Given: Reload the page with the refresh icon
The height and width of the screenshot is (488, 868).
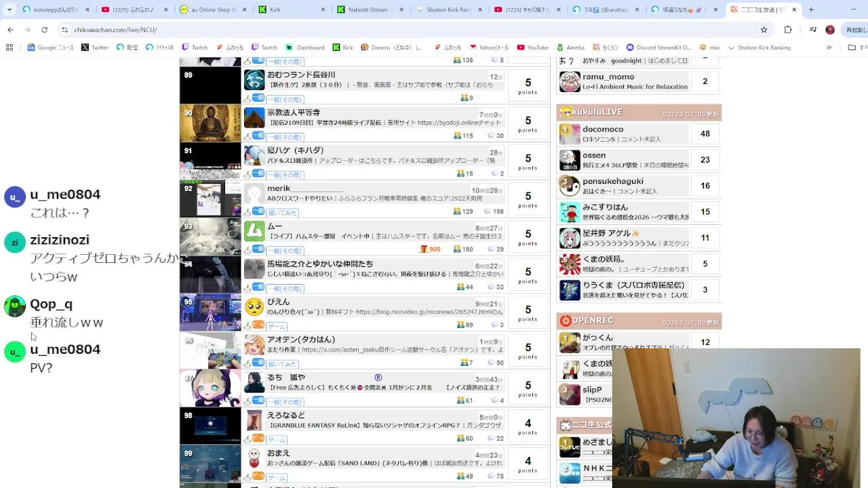Looking at the screenshot, I should (44, 30).
